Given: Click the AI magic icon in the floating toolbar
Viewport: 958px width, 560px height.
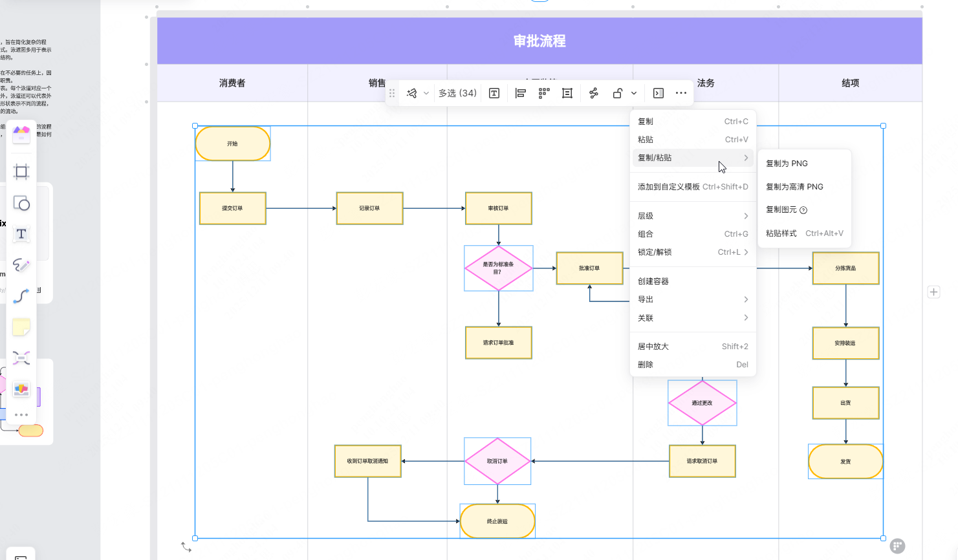Looking at the screenshot, I should point(412,93).
